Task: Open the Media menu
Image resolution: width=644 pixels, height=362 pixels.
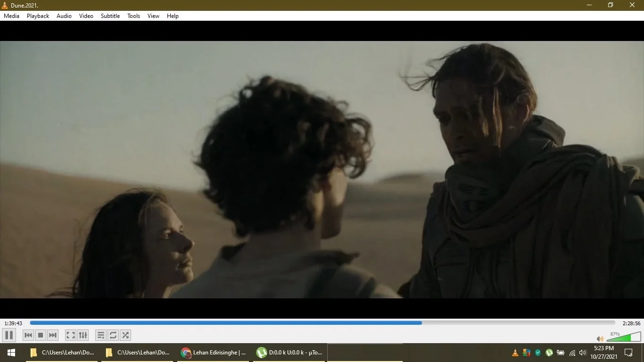Action: (x=12, y=16)
